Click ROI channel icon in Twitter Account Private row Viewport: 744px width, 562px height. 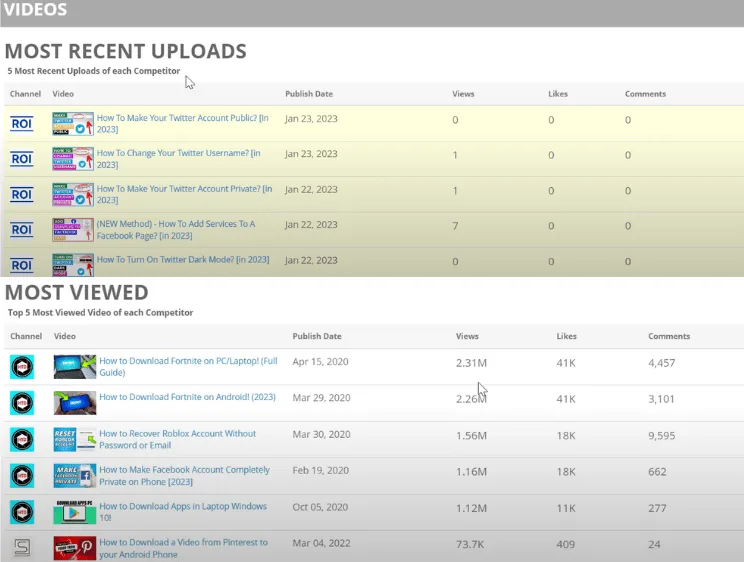22,195
